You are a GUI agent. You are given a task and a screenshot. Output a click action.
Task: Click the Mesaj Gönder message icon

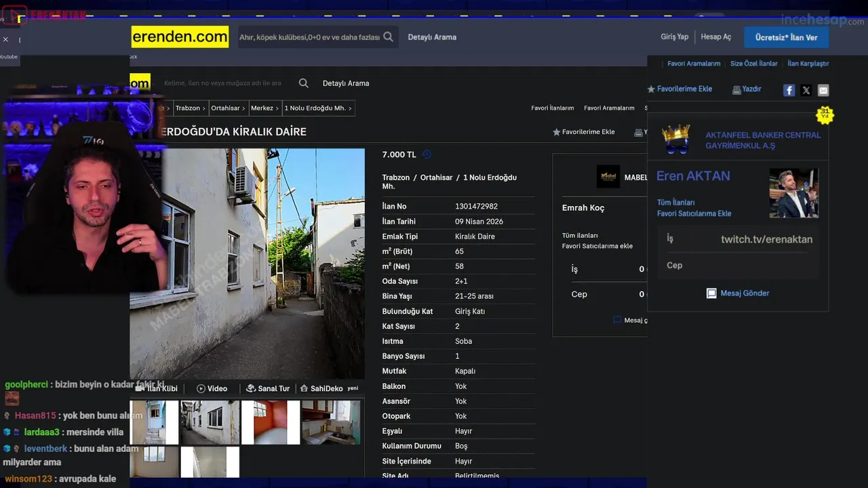click(x=711, y=293)
